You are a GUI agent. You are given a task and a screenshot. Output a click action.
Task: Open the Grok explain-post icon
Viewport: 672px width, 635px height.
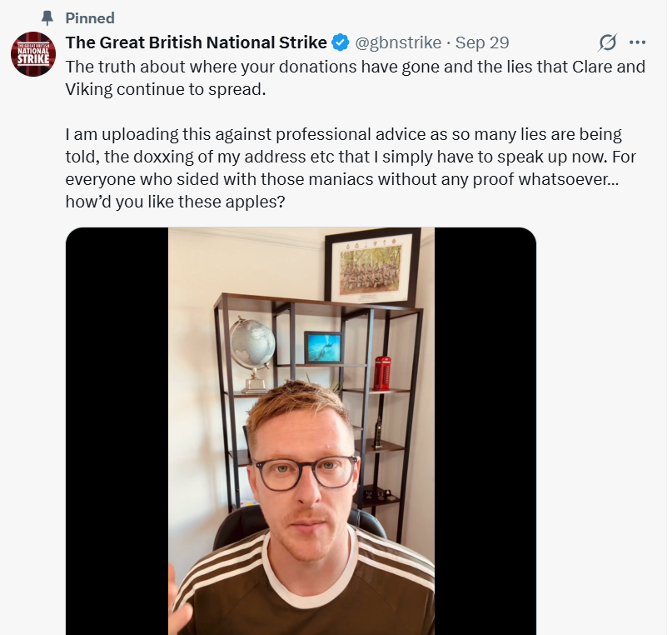pos(608,42)
